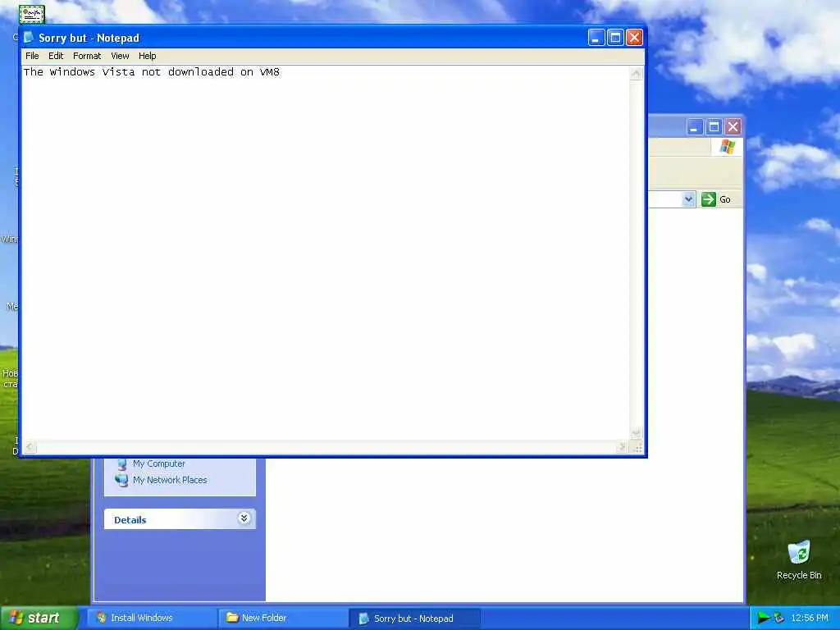
Task: Open the Start menu
Action: click(x=39, y=618)
